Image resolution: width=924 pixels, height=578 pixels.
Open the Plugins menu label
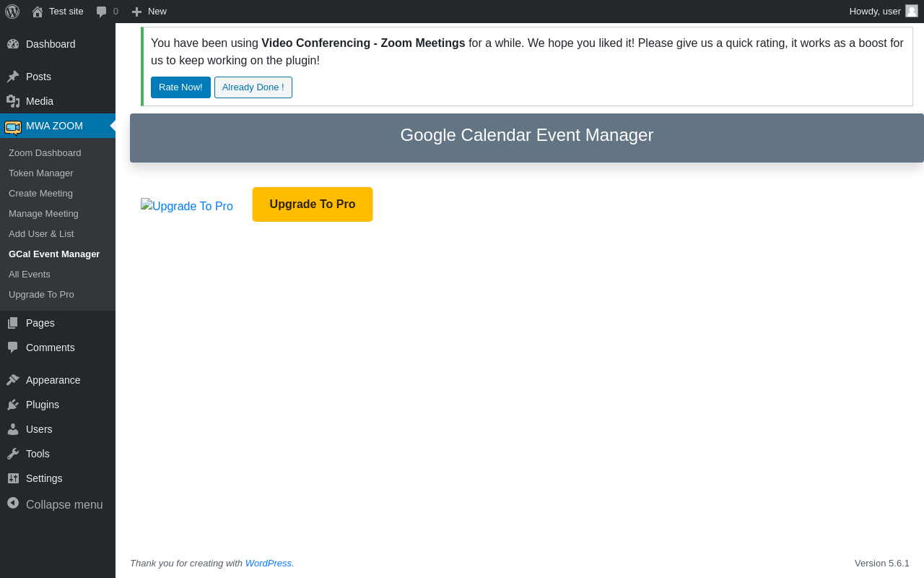43,405
